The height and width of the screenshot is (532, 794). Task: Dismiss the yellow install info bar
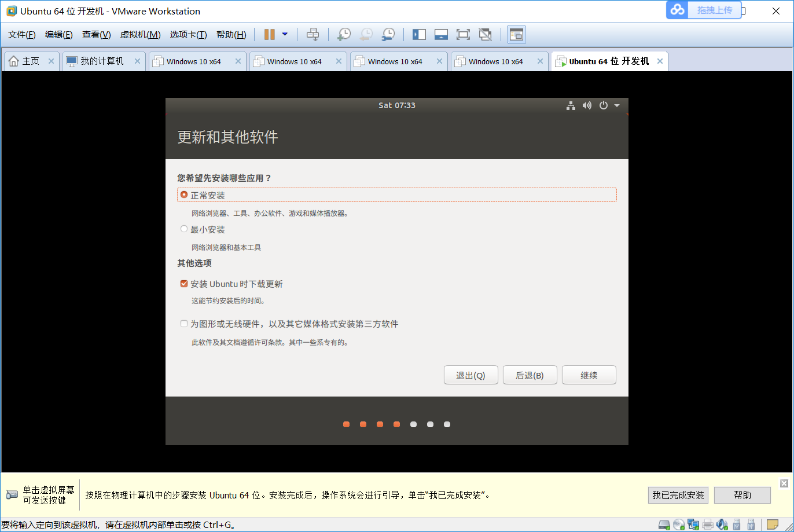click(x=784, y=483)
